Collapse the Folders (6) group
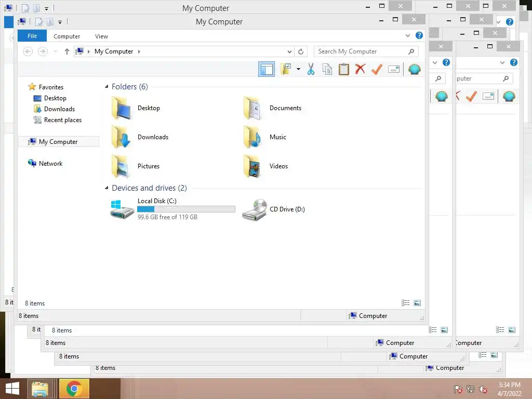 107,87
